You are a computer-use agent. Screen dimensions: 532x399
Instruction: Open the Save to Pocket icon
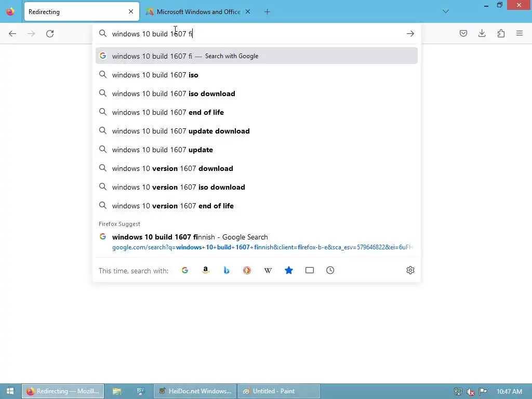(x=463, y=33)
